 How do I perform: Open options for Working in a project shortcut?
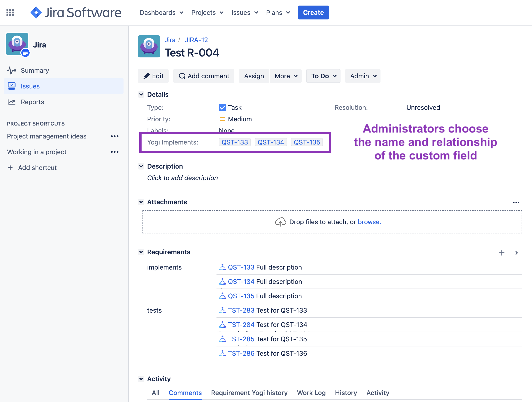(x=115, y=152)
